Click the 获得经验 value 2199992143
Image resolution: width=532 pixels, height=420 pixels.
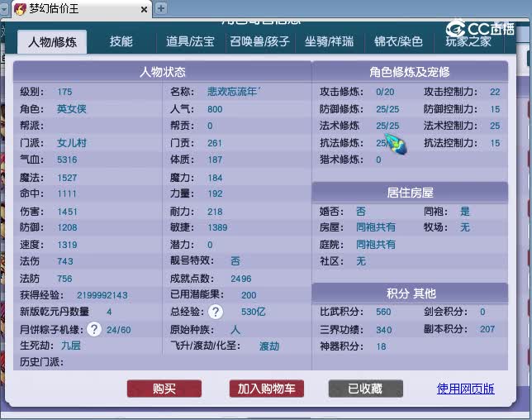(102, 295)
